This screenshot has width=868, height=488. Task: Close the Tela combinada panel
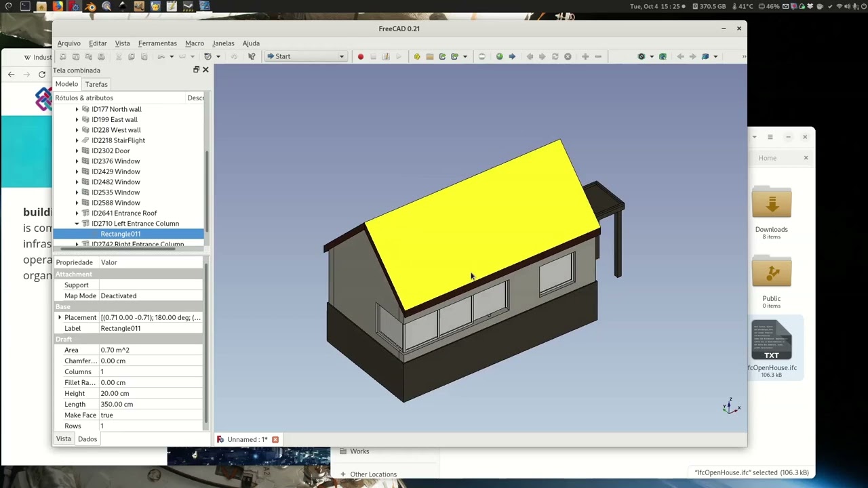[x=205, y=70]
